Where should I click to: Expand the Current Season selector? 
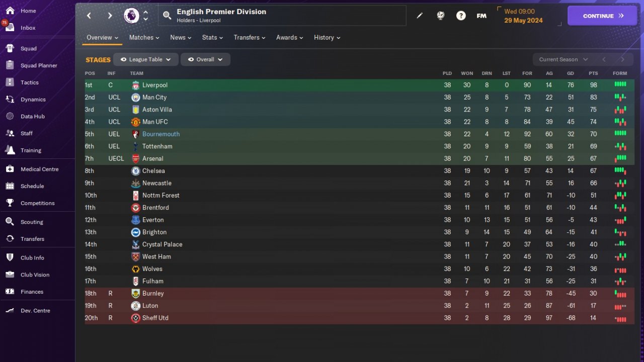pyautogui.click(x=563, y=59)
